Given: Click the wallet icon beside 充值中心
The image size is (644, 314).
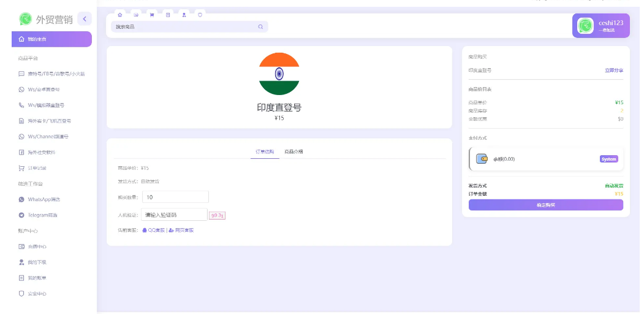Looking at the screenshot, I should [21, 247].
